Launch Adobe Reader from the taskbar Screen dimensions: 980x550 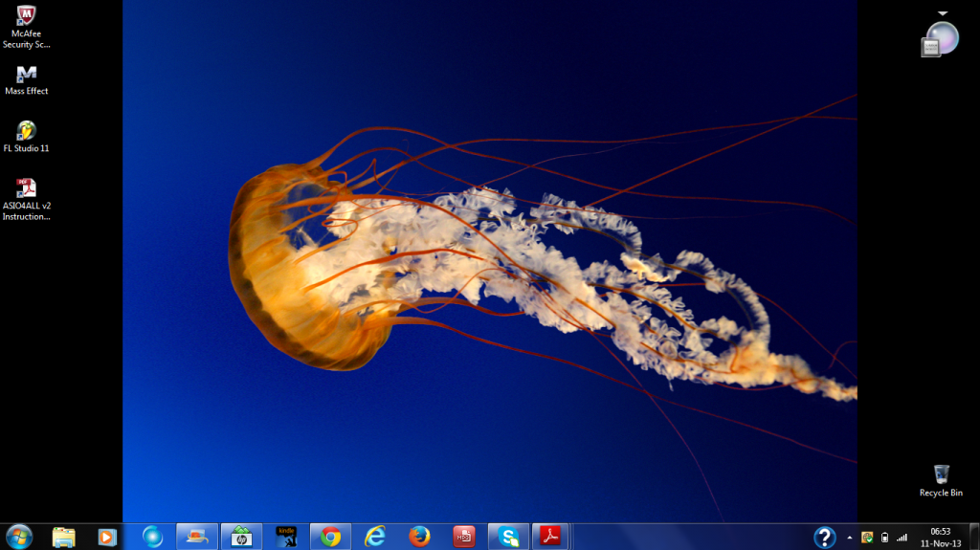pyautogui.click(x=552, y=537)
